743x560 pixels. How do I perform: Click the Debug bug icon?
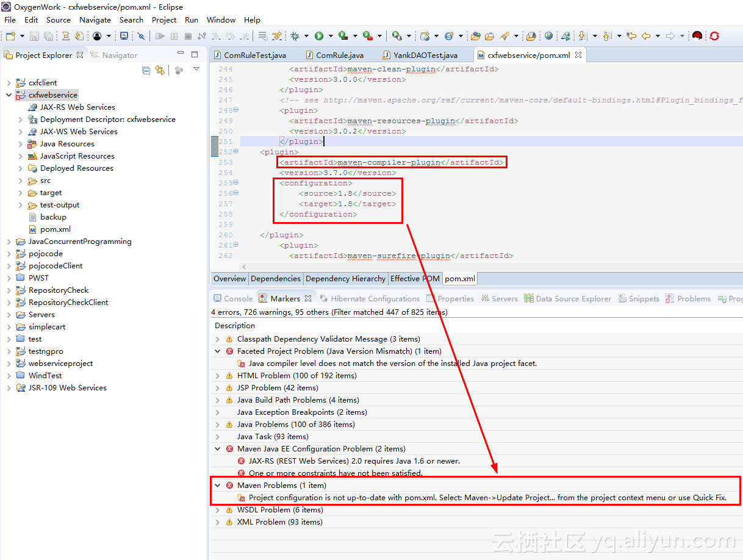coord(295,36)
